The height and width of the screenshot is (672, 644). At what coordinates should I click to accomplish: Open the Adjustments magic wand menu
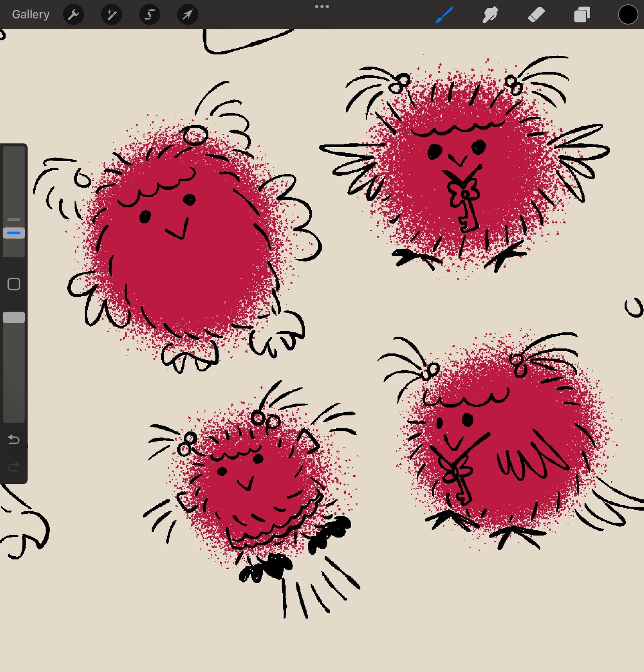coord(112,14)
